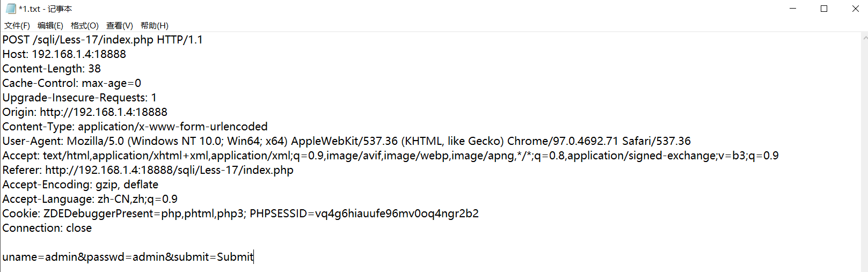Minimize the Notepad window
Image resolution: width=868 pixels, height=272 pixels.
793,9
